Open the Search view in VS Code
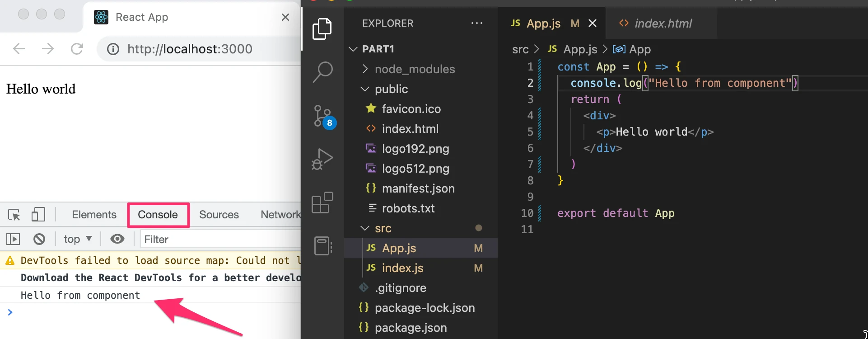This screenshot has height=339, width=868. (322, 72)
